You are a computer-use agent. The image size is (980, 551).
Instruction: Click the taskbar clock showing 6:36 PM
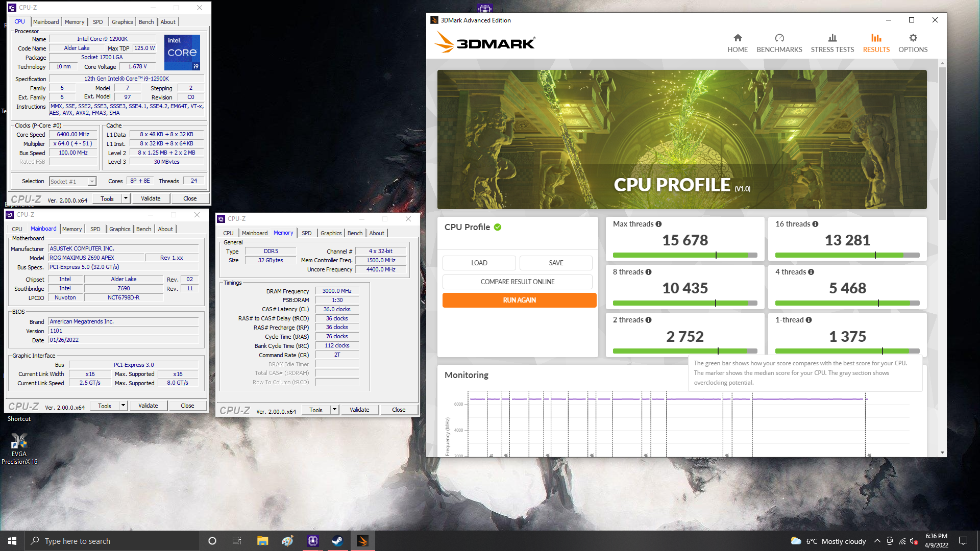pos(936,541)
